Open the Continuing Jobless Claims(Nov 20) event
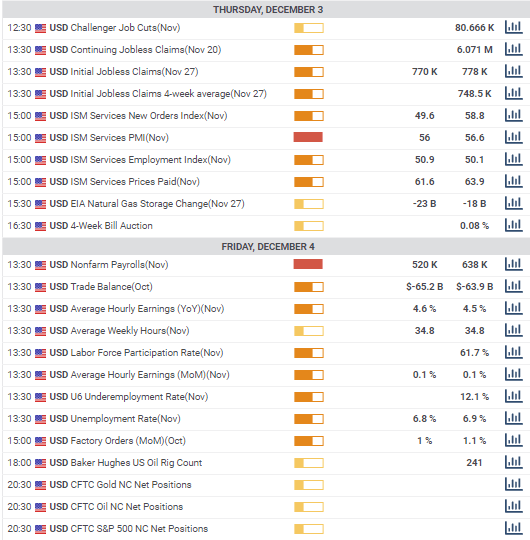This screenshot has width=530, height=540. [135, 50]
